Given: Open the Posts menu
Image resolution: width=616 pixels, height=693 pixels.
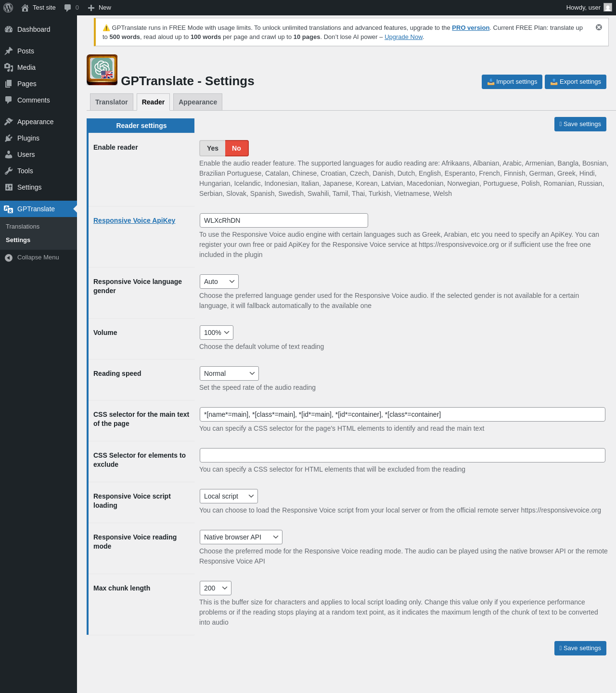Looking at the screenshot, I should [x=38, y=51].
